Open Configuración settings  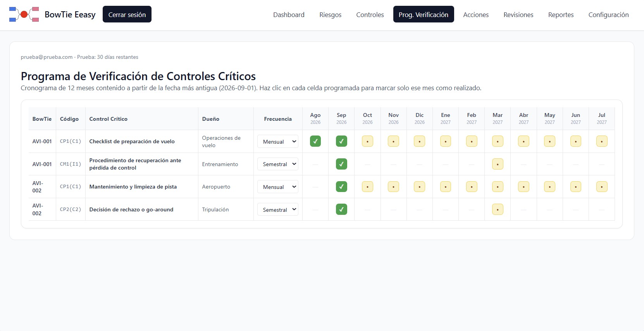[608, 15]
